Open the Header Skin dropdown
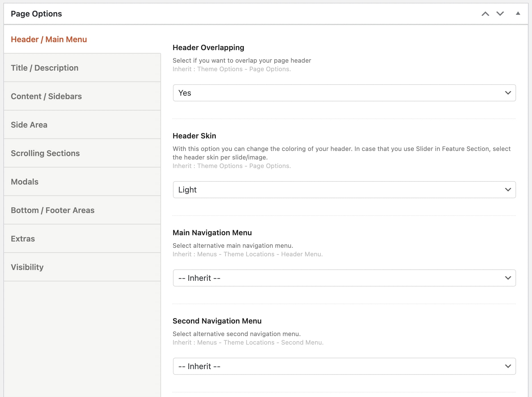 click(x=344, y=190)
